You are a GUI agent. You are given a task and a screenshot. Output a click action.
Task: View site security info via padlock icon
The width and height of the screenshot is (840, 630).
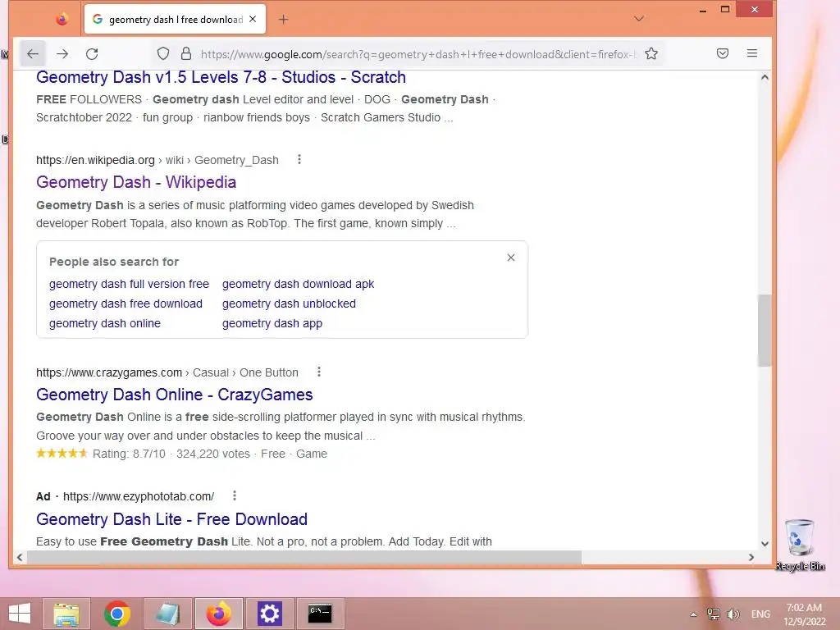186,53
